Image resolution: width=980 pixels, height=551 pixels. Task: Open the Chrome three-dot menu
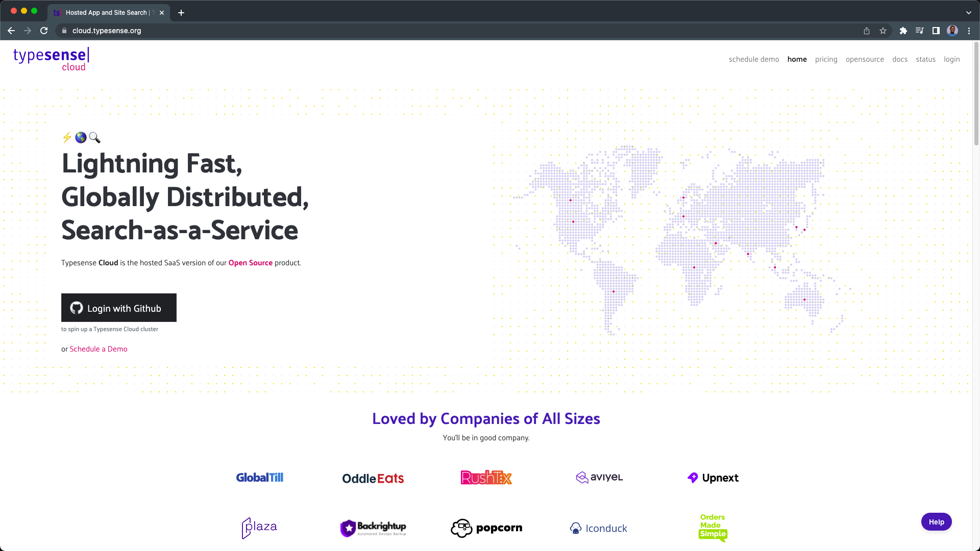pos(969,31)
